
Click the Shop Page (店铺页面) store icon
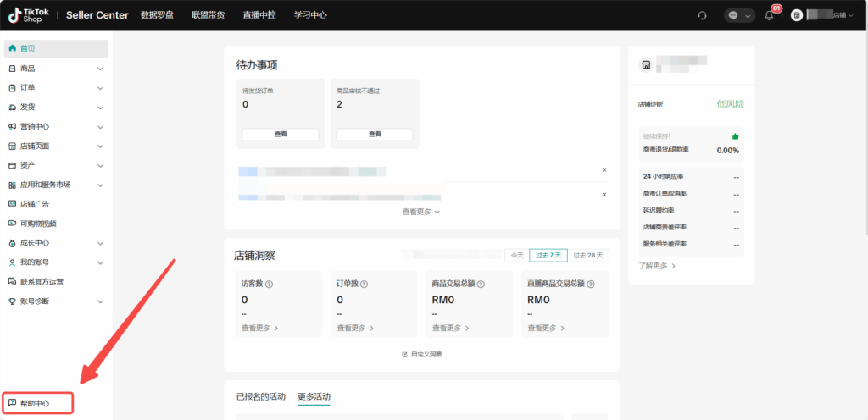pyautogui.click(x=13, y=146)
